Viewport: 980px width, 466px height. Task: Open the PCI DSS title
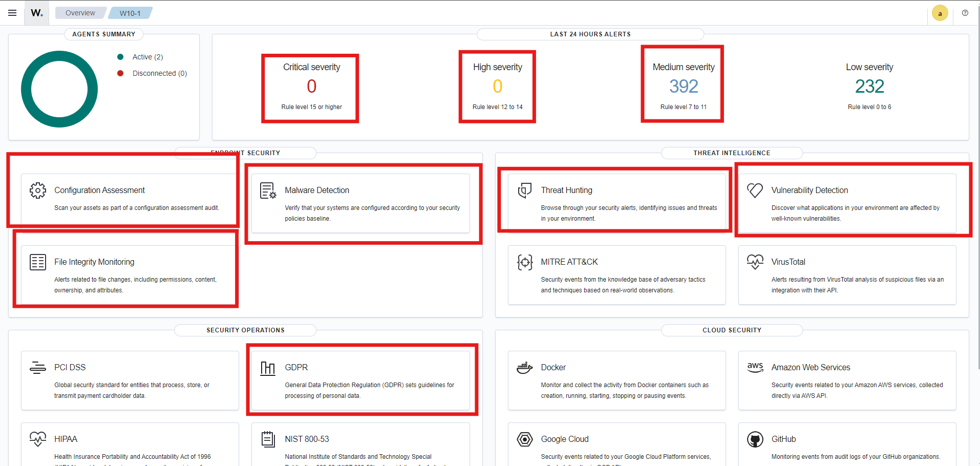(70, 367)
